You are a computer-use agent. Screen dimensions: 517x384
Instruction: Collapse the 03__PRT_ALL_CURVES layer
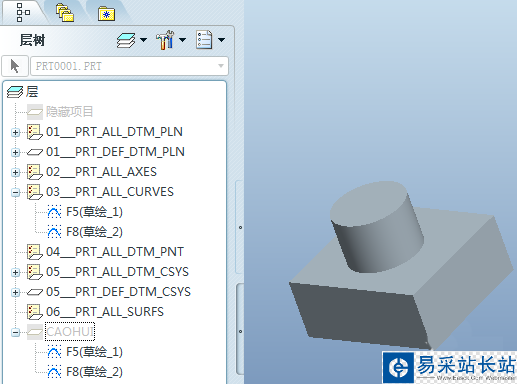tap(15, 193)
